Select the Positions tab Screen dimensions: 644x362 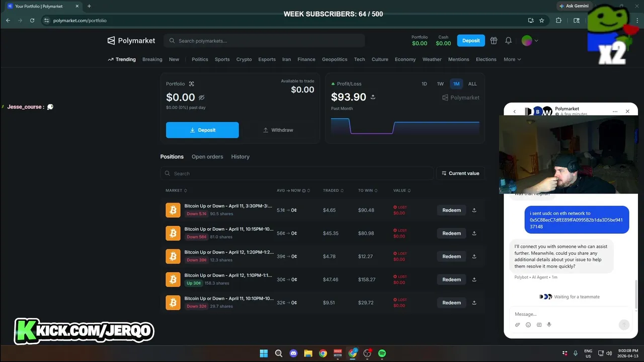(172, 157)
